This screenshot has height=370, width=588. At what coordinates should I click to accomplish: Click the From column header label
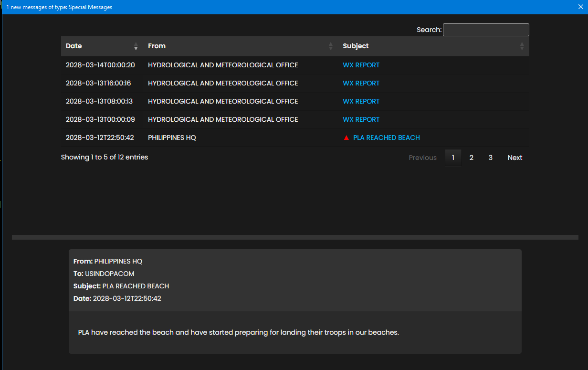click(x=157, y=46)
